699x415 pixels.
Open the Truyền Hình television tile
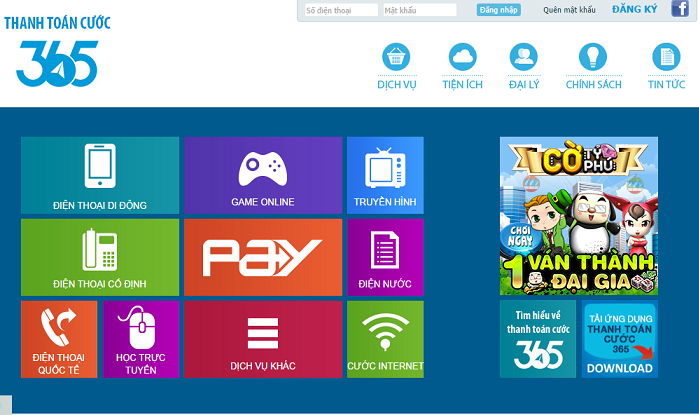[385, 175]
